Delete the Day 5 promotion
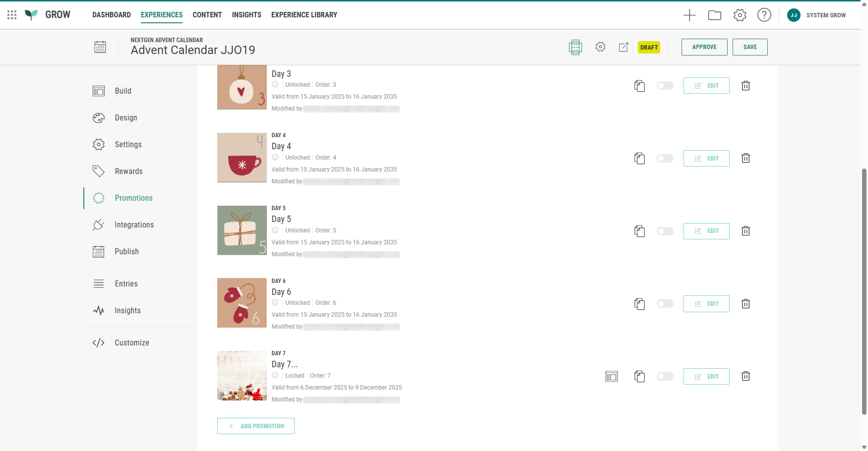The height and width of the screenshot is (451, 868). pos(745,231)
